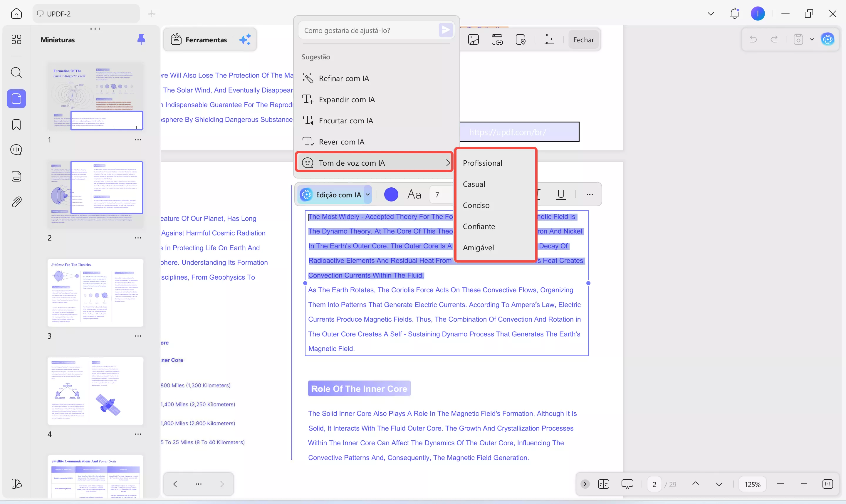The image size is (846, 504).
Task: Open the save options dropdown arrow
Action: (812, 39)
